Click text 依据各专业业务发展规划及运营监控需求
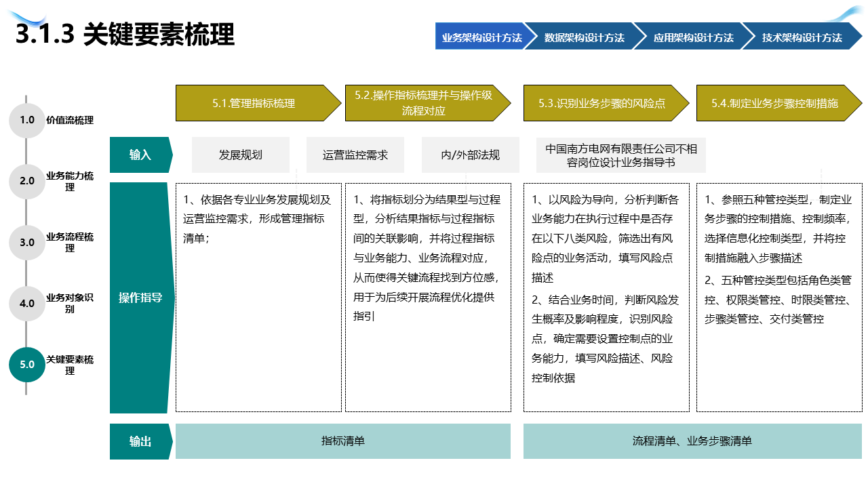 point(257,219)
